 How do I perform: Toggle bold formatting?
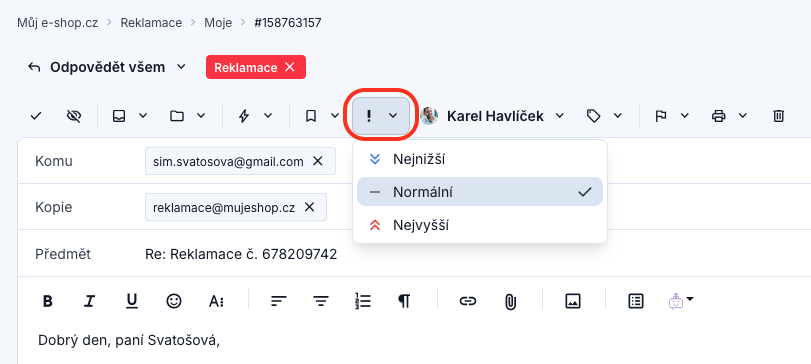point(48,301)
